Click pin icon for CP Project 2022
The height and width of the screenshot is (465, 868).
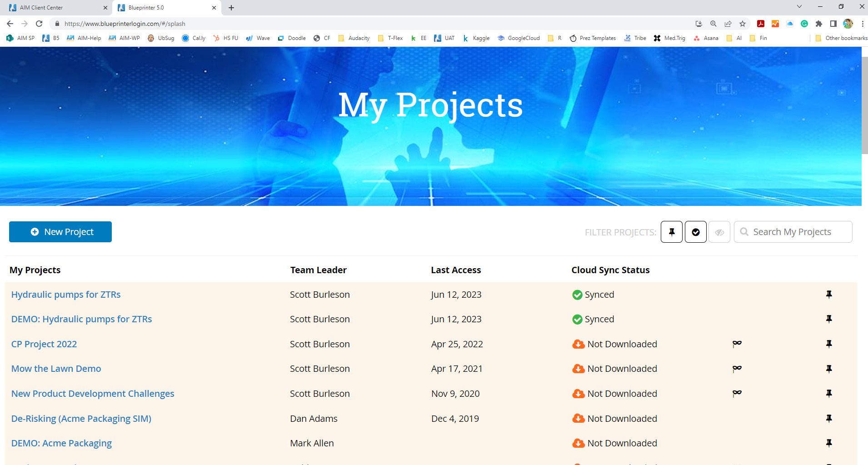coord(829,344)
